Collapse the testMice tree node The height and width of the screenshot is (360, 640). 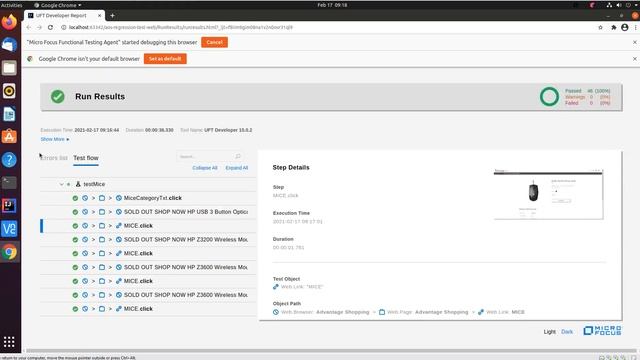click(x=61, y=184)
